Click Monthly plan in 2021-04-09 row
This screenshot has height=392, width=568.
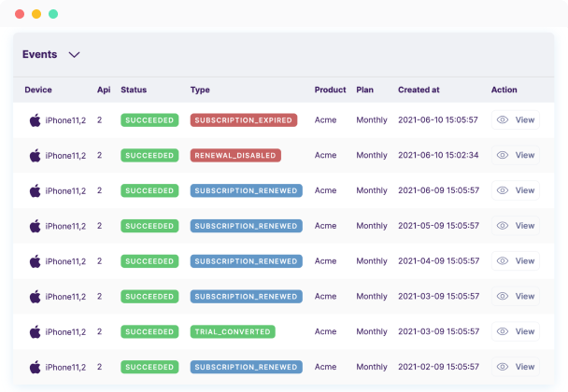coord(372,261)
